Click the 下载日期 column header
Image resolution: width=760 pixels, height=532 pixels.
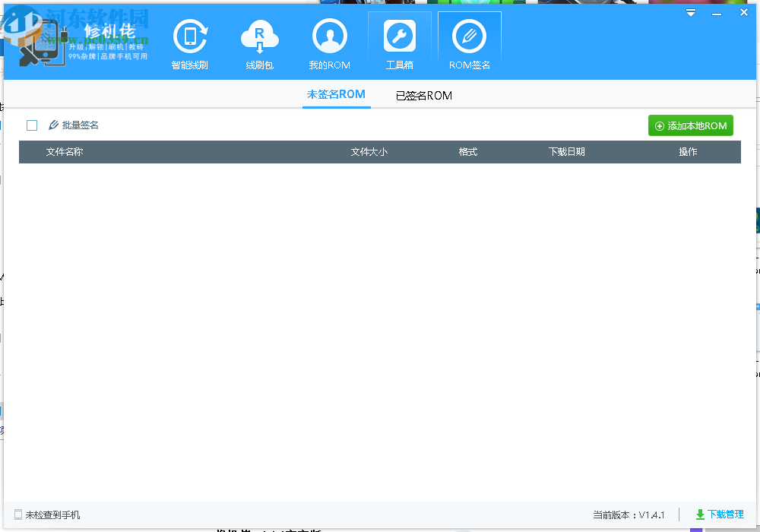[x=567, y=152]
